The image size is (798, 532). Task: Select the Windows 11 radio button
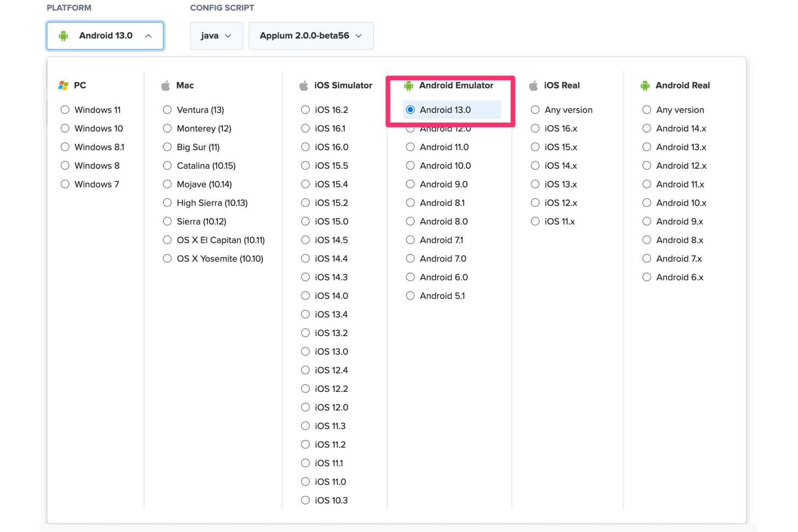click(x=65, y=109)
